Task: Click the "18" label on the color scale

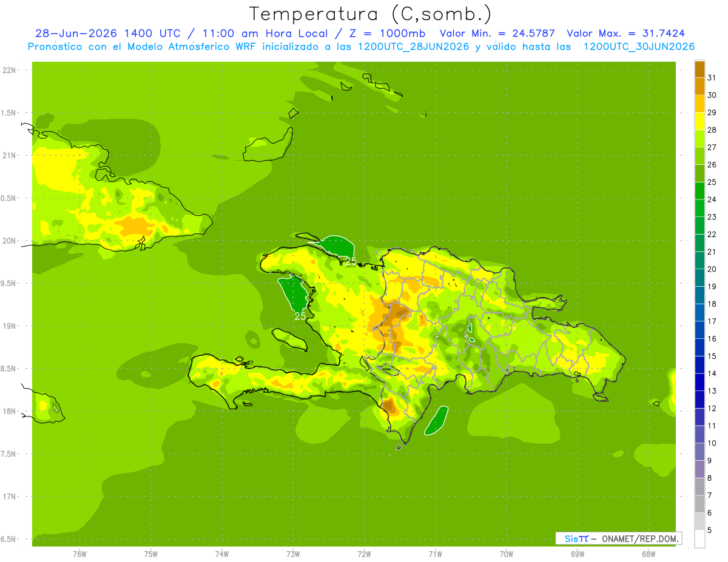Action: tap(711, 304)
